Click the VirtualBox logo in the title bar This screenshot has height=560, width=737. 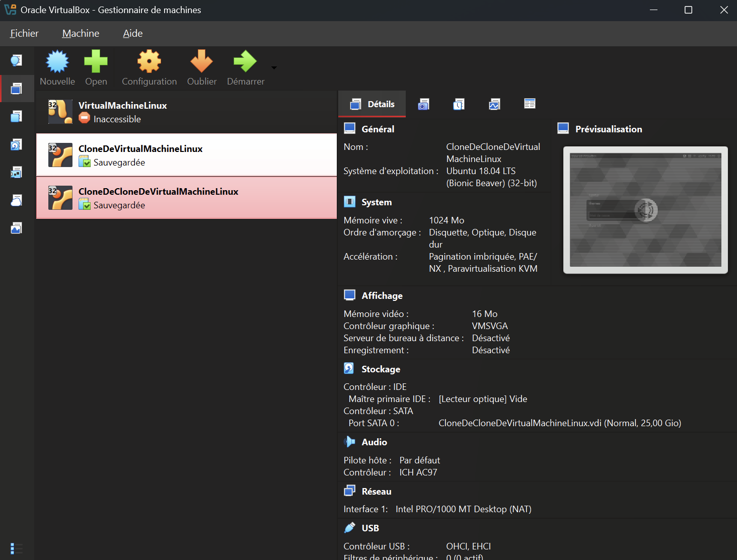tap(10, 10)
